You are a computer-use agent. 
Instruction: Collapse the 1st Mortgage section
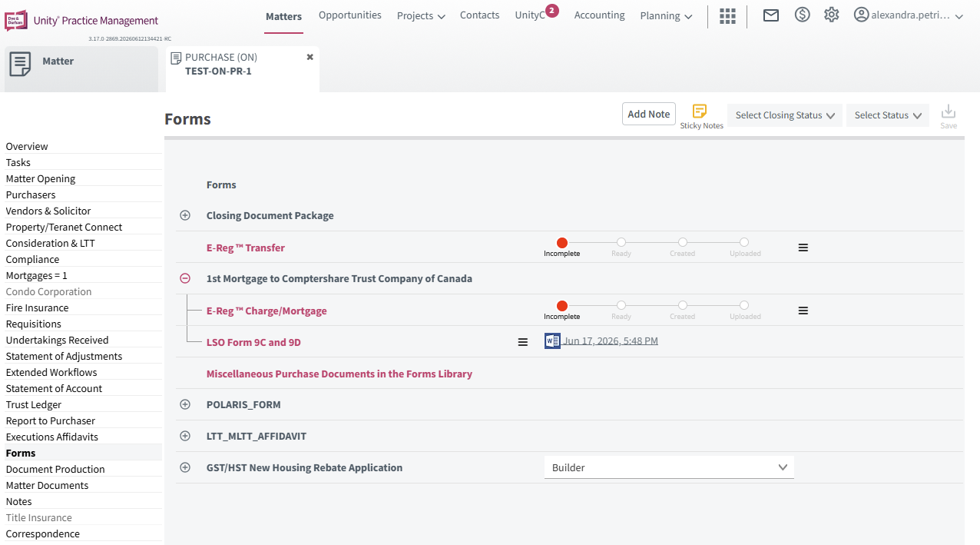(x=185, y=278)
